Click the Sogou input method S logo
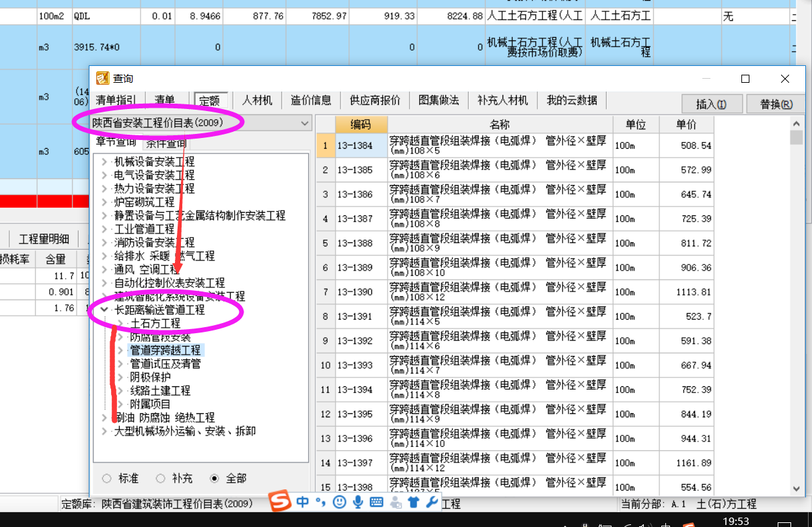Screen dimensions: 812x527 coord(281,501)
